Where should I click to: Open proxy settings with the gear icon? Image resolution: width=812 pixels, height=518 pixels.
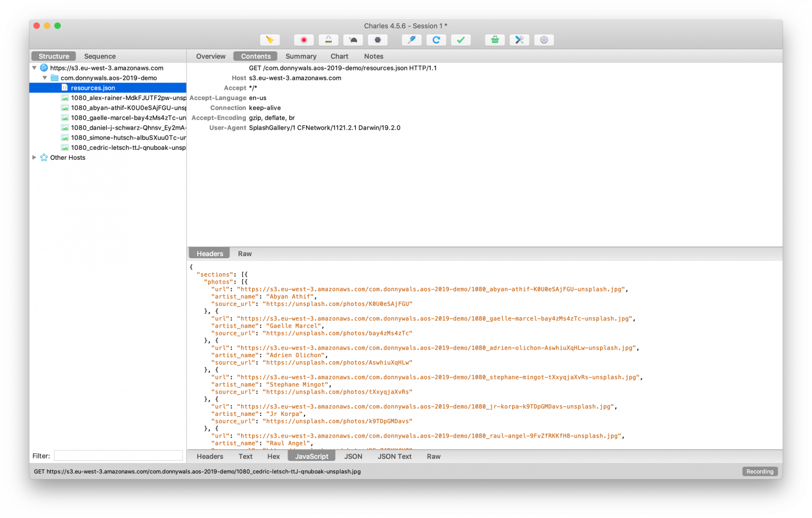pos(543,40)
